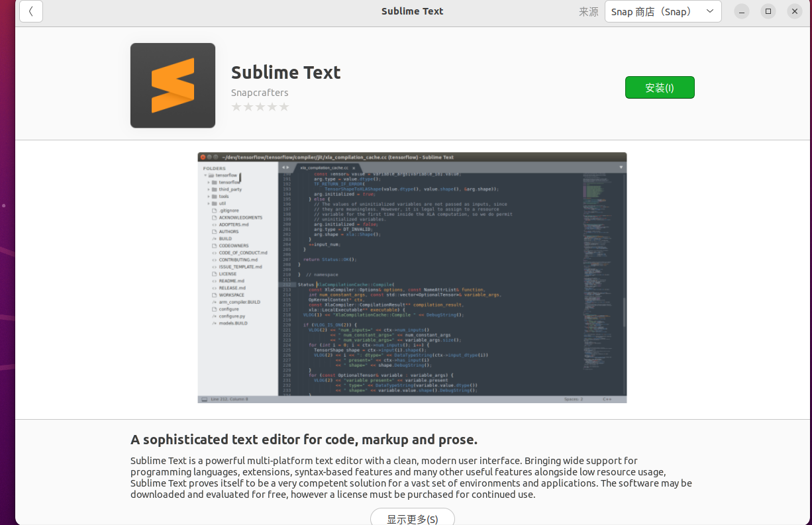Click the Snapcrafters developer name
This screenshot has height=525, width=812.
pyautogui.click(x=260, y=93)
